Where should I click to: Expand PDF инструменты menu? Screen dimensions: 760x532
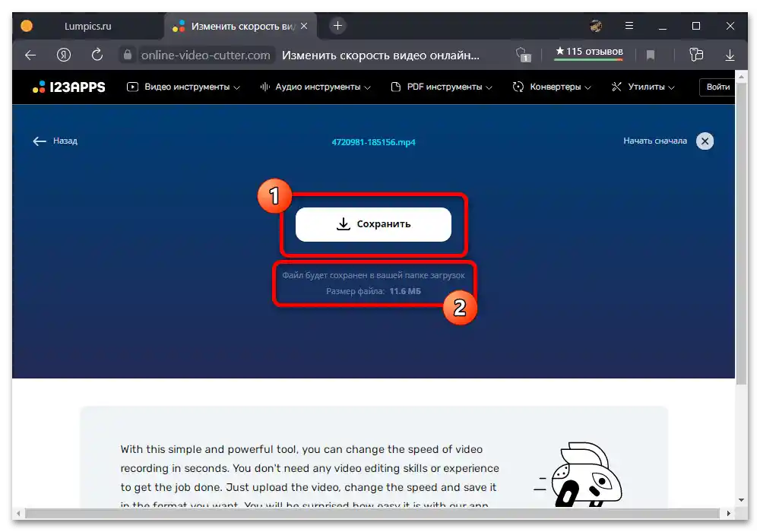(442, 87)
